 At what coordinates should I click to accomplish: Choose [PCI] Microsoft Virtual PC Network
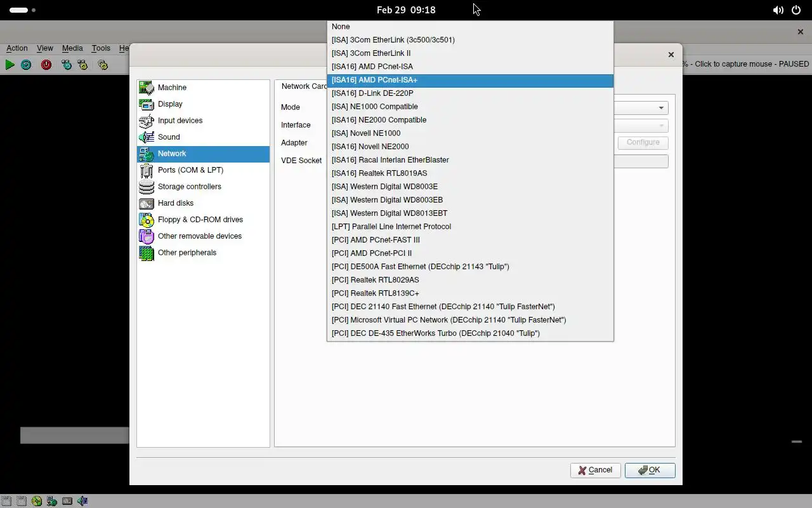tap(470, 320)
